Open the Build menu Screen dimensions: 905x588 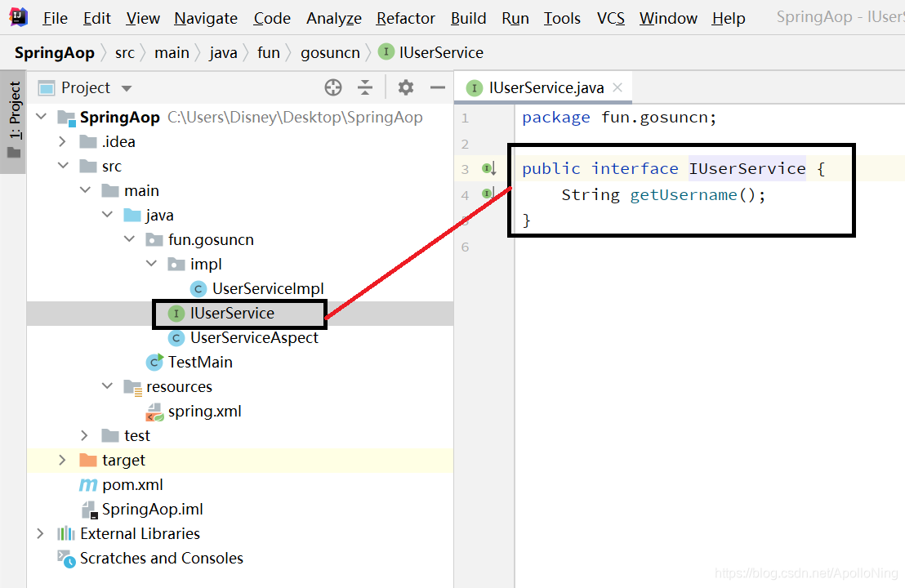[468, 19]
